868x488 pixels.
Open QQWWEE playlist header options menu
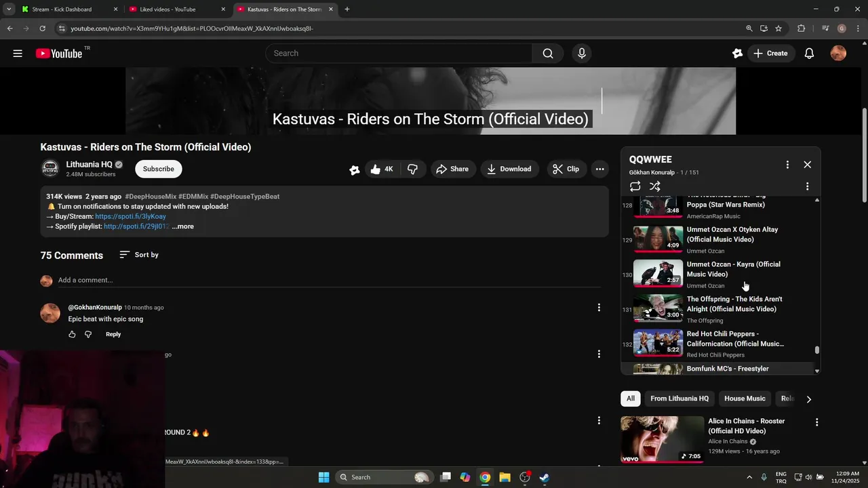[x=787, y=165]
